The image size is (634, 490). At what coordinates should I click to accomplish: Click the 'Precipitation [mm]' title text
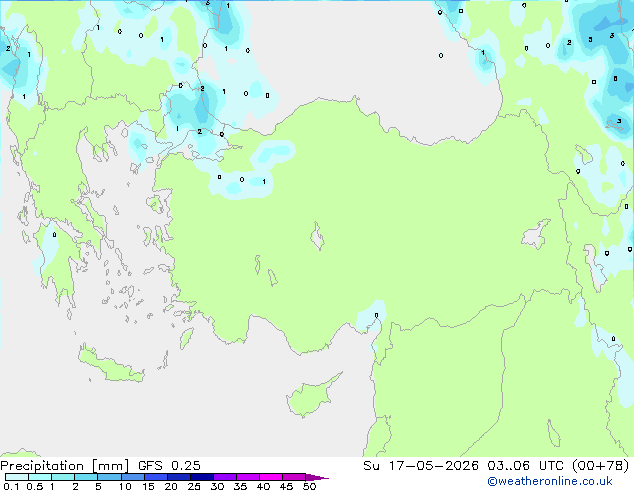pyautogui.click(x=65, y=466)
